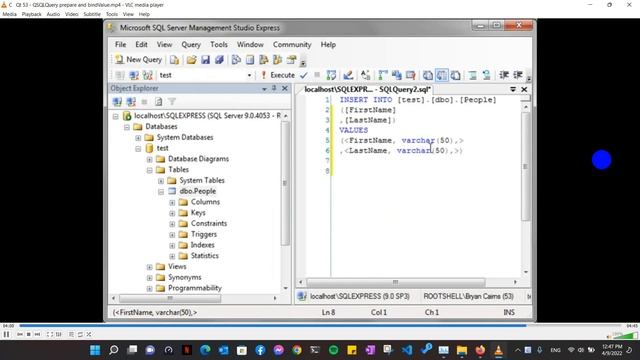640x360 pixels.
Task: Open Microsoft Edge from taskbar
Action: 205,350
